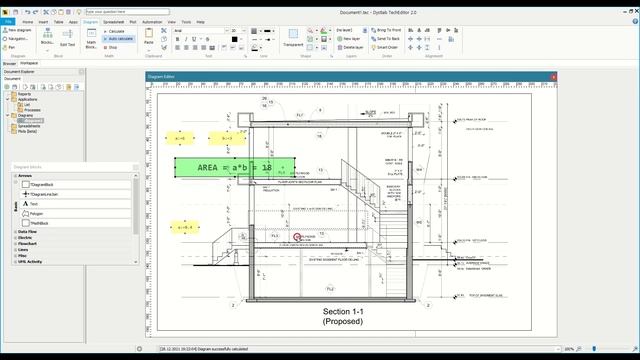The width and height of the screenshot is (640, 360).
Task: Insert a Math Block
Action: pyautogui.click(x=91, y=38)
